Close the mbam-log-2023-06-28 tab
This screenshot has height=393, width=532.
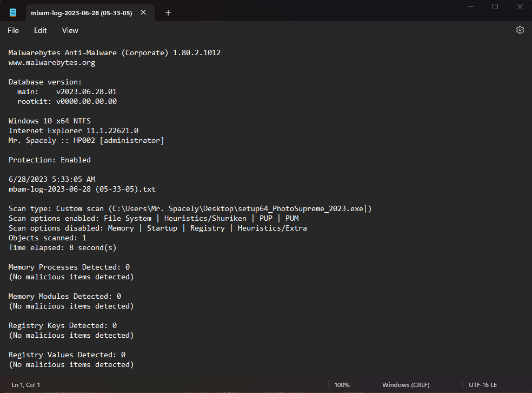click(x=143, y=12)
